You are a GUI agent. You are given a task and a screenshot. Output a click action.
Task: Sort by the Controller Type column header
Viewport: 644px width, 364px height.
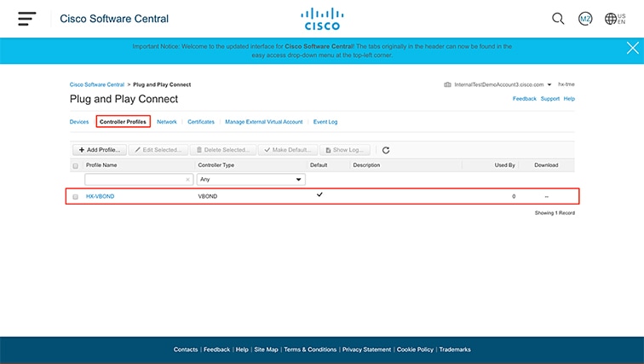(216, 165)
